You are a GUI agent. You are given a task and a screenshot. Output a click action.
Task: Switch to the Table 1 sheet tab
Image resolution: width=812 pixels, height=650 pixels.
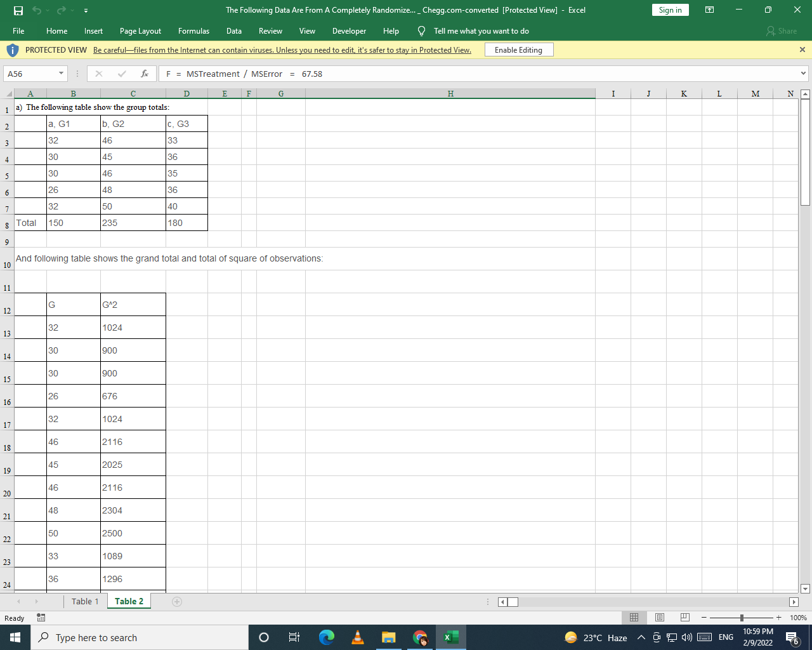coord(85,601)
